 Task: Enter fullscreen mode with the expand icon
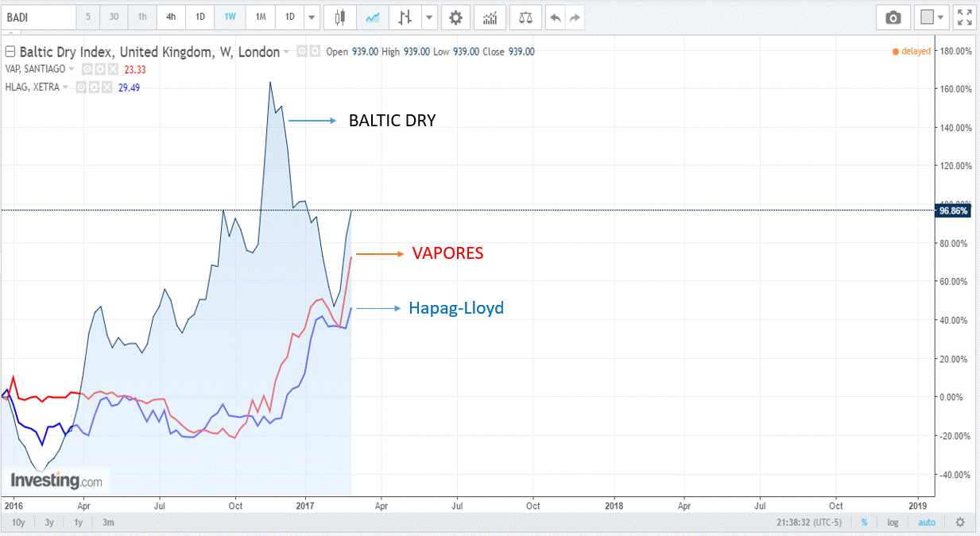(x=964, y=17)
